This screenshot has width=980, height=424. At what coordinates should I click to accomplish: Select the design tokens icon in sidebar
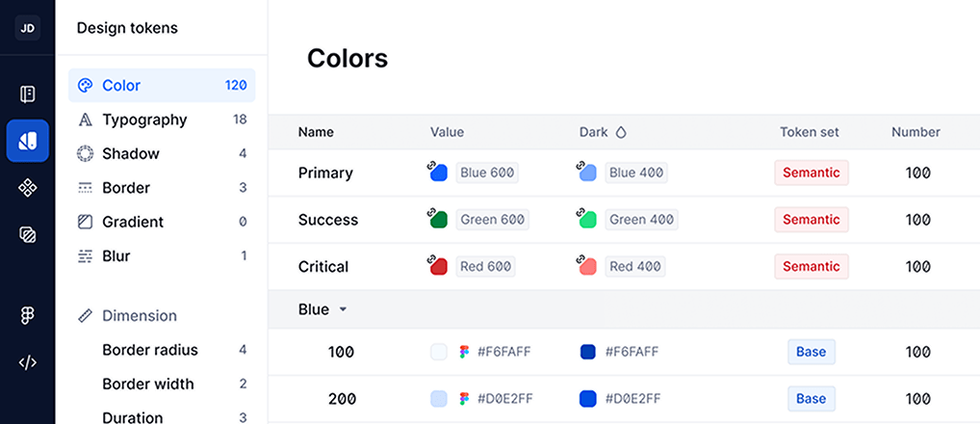coord(28,141)
